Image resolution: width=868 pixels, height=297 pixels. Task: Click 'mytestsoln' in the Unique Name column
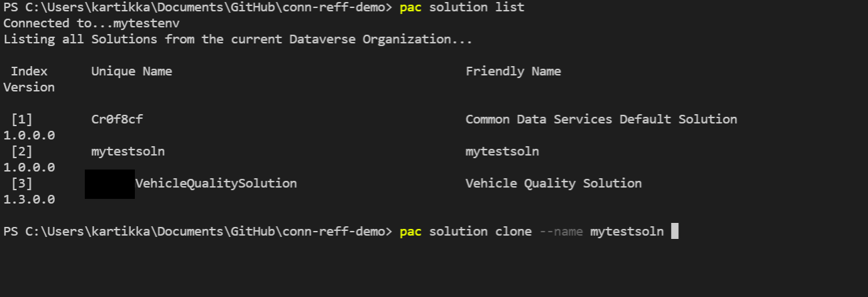click(x=128, y=152)
